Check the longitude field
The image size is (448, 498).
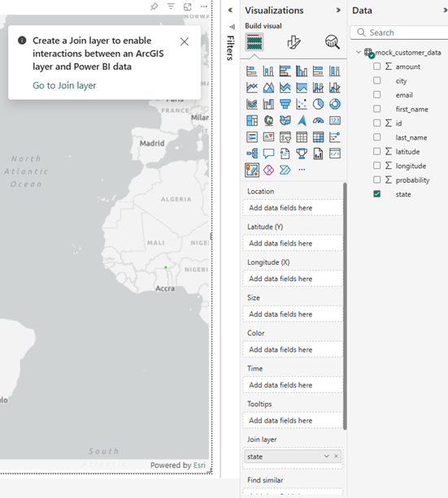pyautogui.click(x=376, y=166)
